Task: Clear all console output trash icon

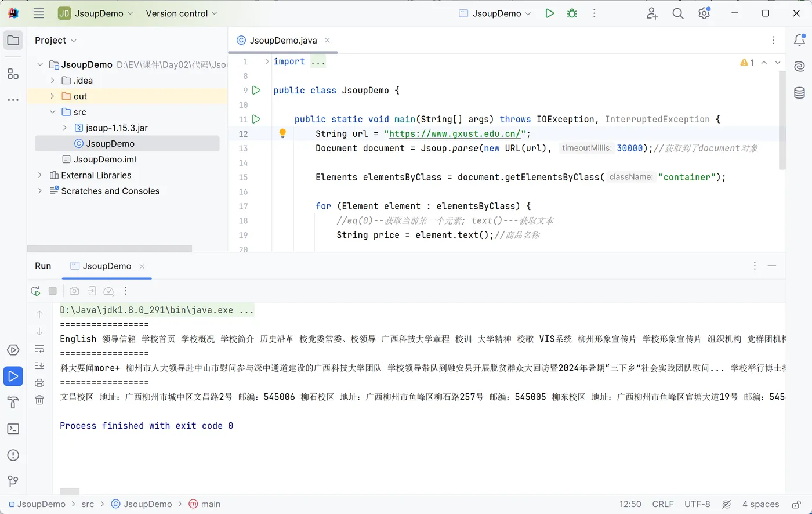Action: coord(39,400)
